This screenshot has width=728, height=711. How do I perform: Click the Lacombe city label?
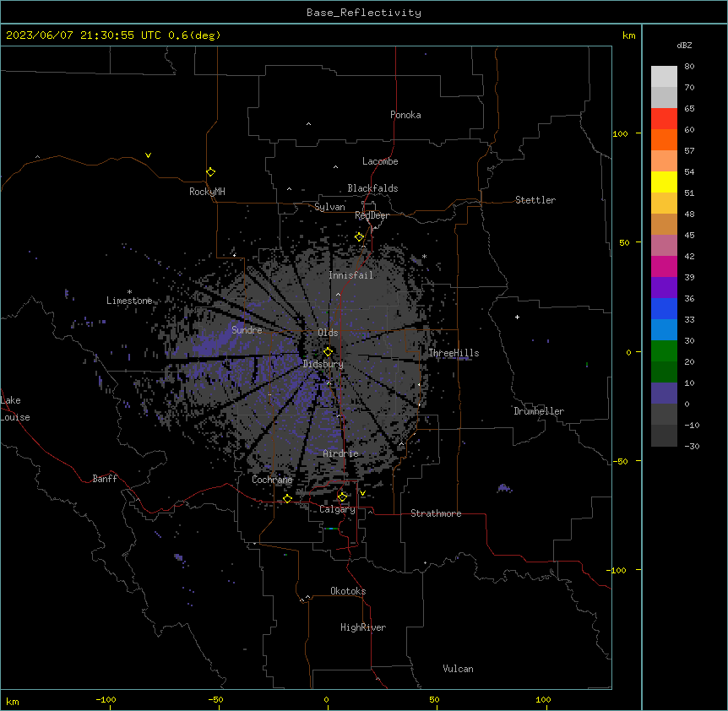click(380, 161)
